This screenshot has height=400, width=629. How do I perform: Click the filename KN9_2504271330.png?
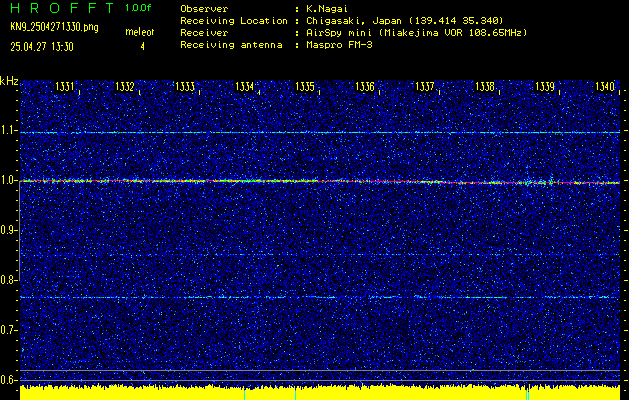point(54,27)
